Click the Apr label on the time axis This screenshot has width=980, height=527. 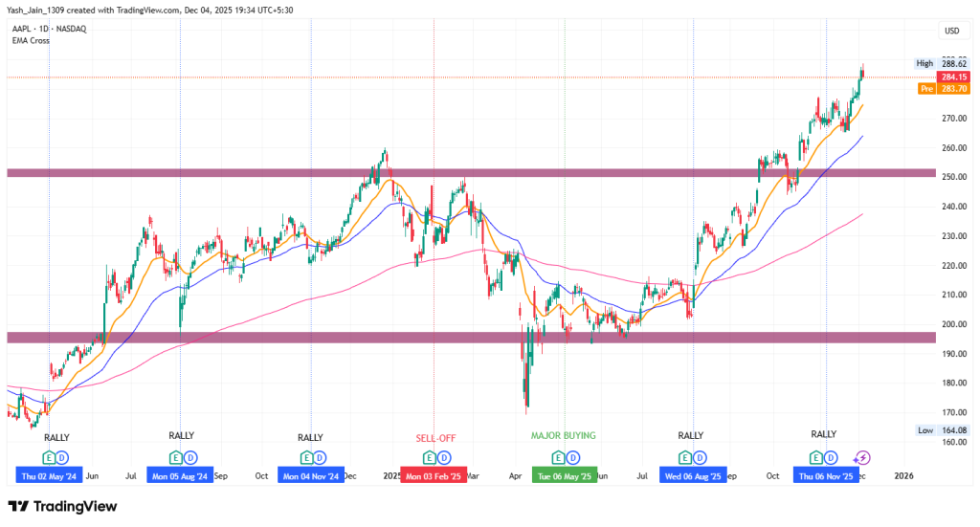point(516,475)
